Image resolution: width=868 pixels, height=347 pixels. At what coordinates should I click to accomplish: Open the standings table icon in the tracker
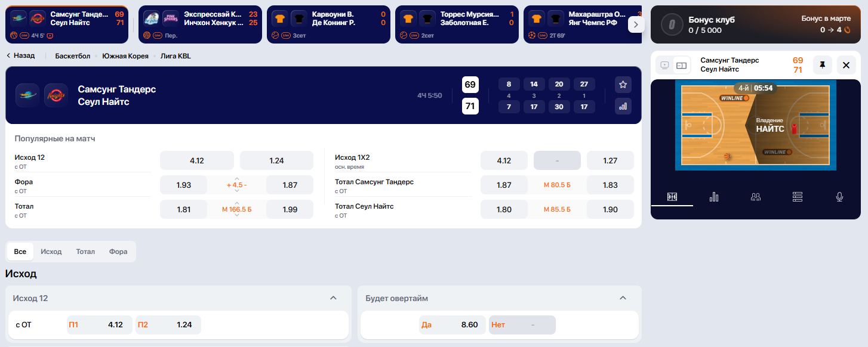[x=798, y=197]
